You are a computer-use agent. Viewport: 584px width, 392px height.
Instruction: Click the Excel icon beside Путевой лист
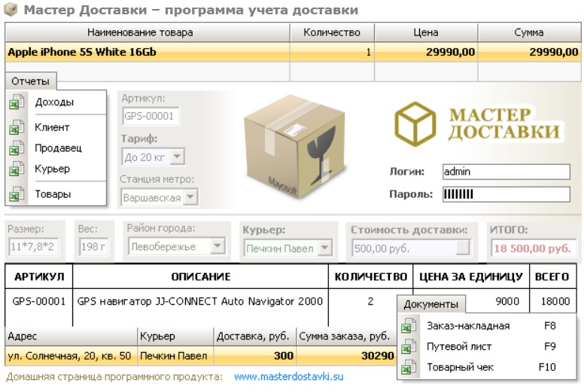[409, 347]
